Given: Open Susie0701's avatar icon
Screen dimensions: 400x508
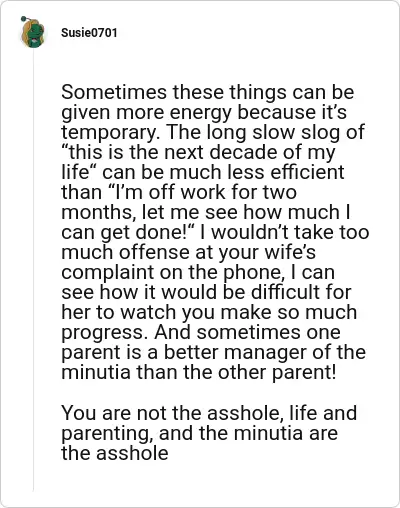Looking at the screenshot, I should coord(33,33).
